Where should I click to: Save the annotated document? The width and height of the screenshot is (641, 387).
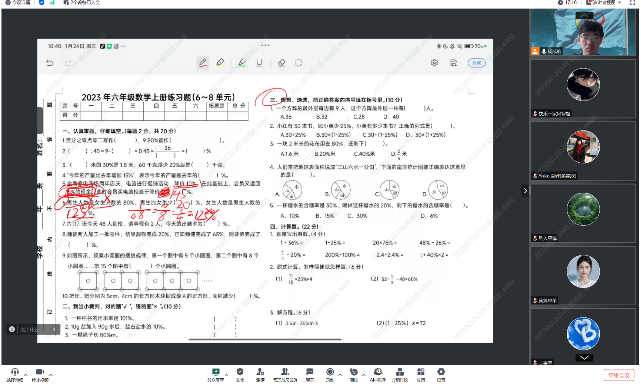453,63
